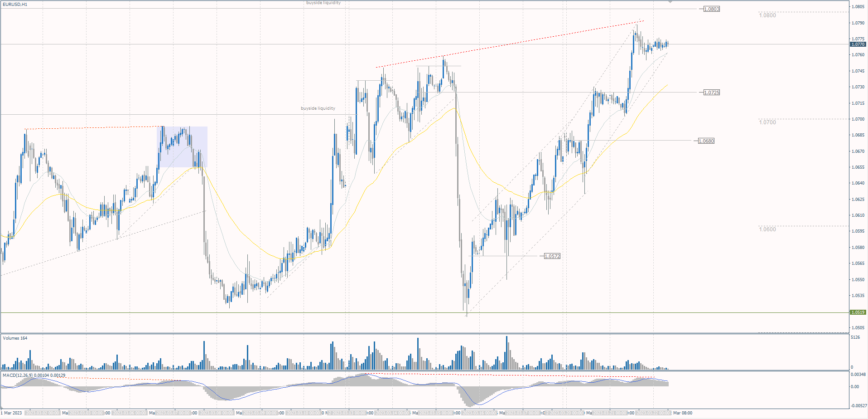Click the 1.0580 value on price axis

click(858, 248)
